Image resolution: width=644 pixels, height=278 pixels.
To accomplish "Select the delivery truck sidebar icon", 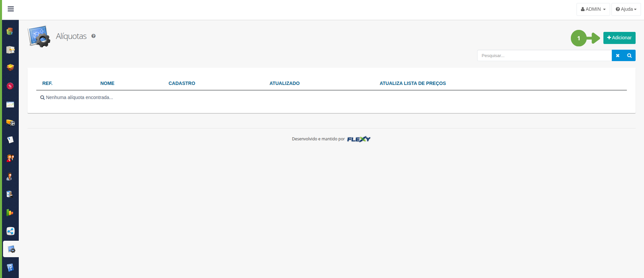I will point(10,123).
